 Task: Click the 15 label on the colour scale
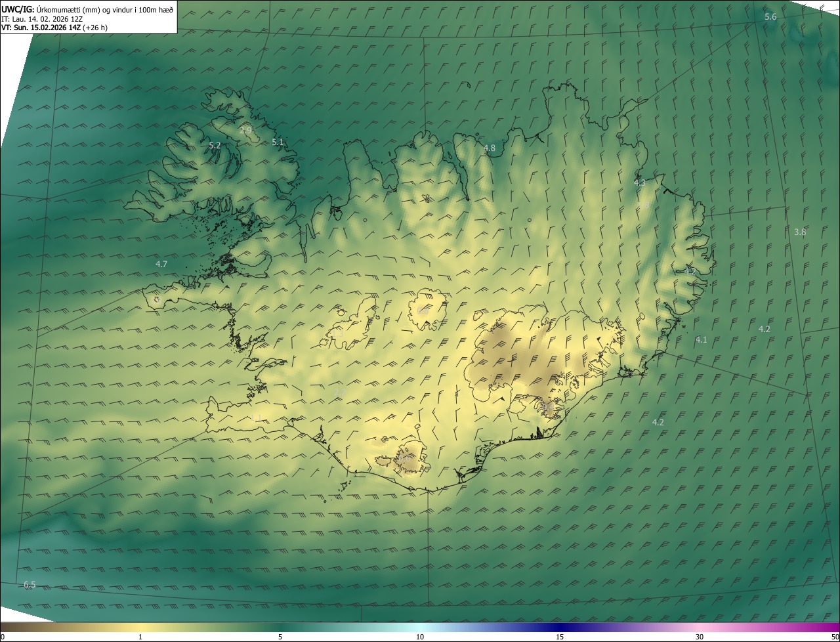(560, 637)
